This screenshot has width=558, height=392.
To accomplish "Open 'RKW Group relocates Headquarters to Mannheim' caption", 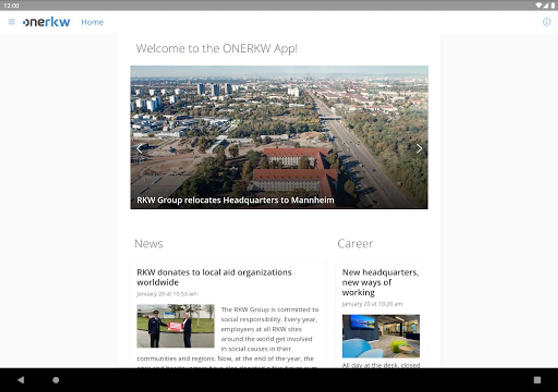I will click(x=235, y=200).
